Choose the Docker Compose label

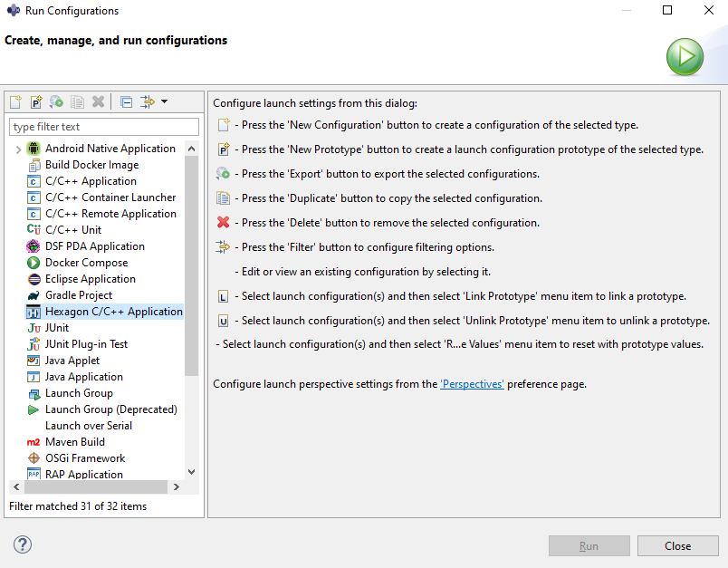86,263
